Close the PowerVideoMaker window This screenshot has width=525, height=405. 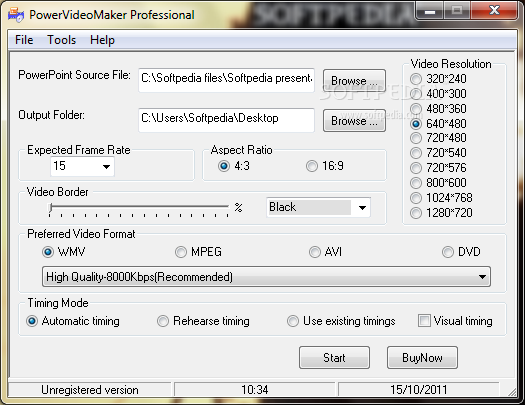coord(495,11)
